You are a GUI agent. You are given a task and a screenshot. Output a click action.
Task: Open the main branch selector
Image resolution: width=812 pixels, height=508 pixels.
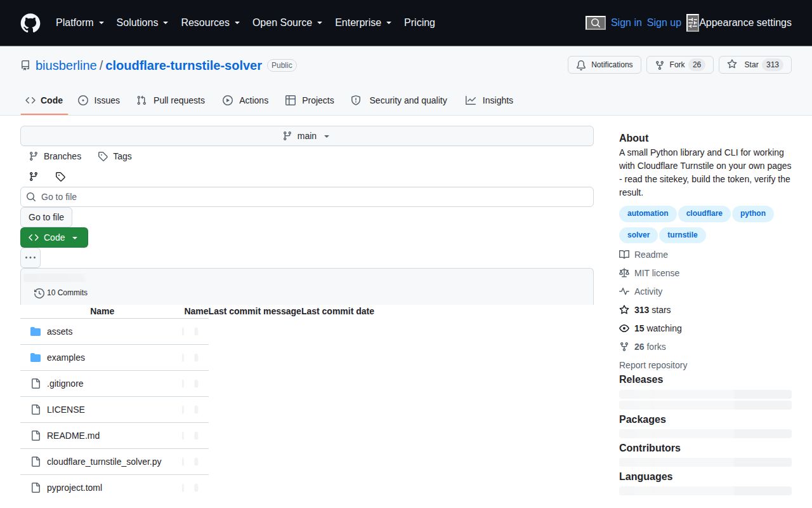[x=307, y=136]
